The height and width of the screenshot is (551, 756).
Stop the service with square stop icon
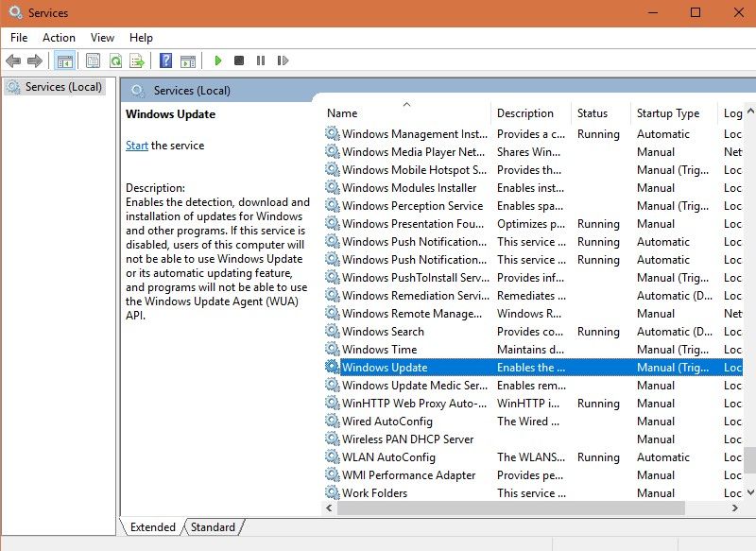(239, 60)
